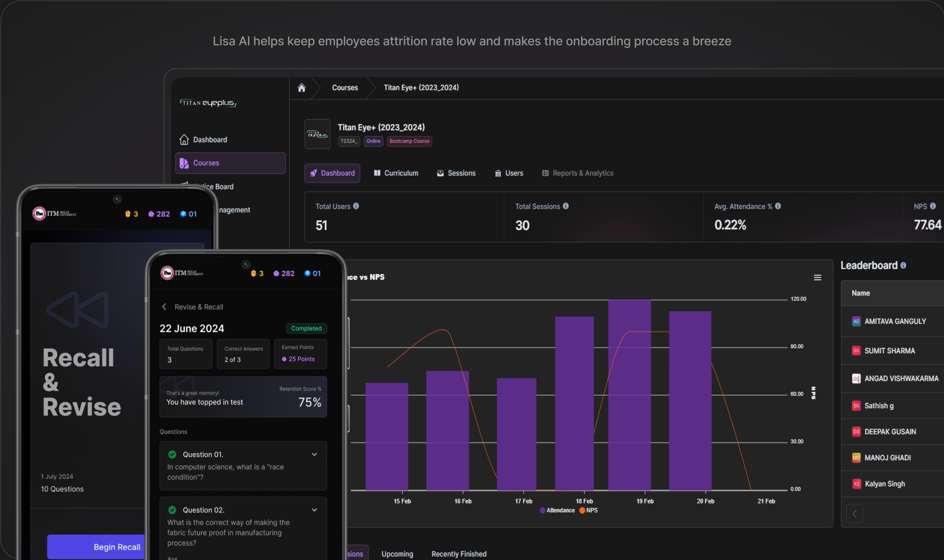The image size is (944, 560).
Task: Select Kalyan Singh in leaderboard
Action: pos(892,484)
